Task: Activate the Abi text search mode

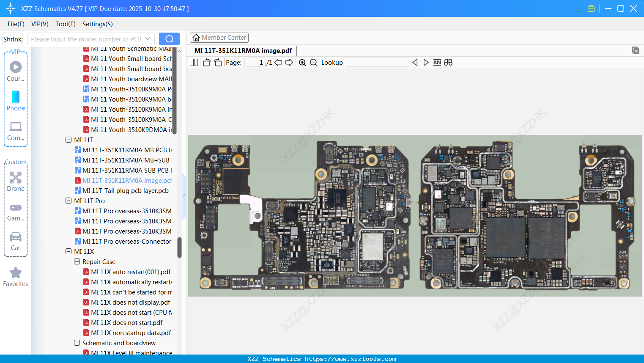Action: click(x=437, y=62)
